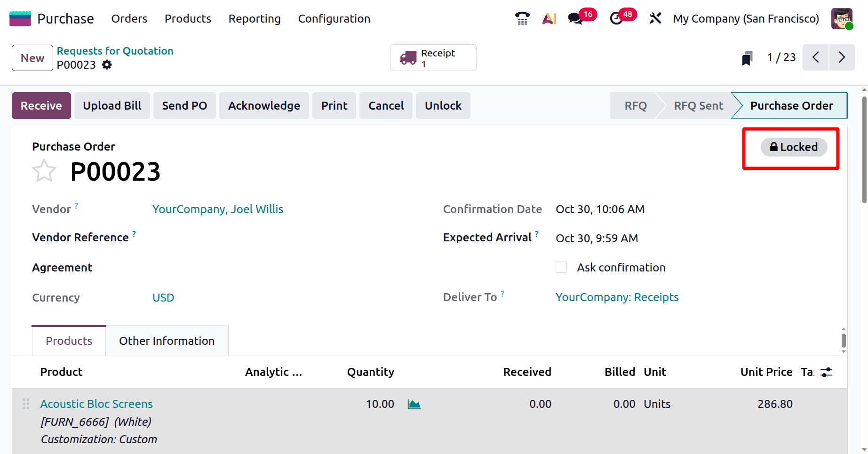Open vendor link YourCompany, Joel Willis
The width and height of the screenshot is (868, 454).
(218, 209)
